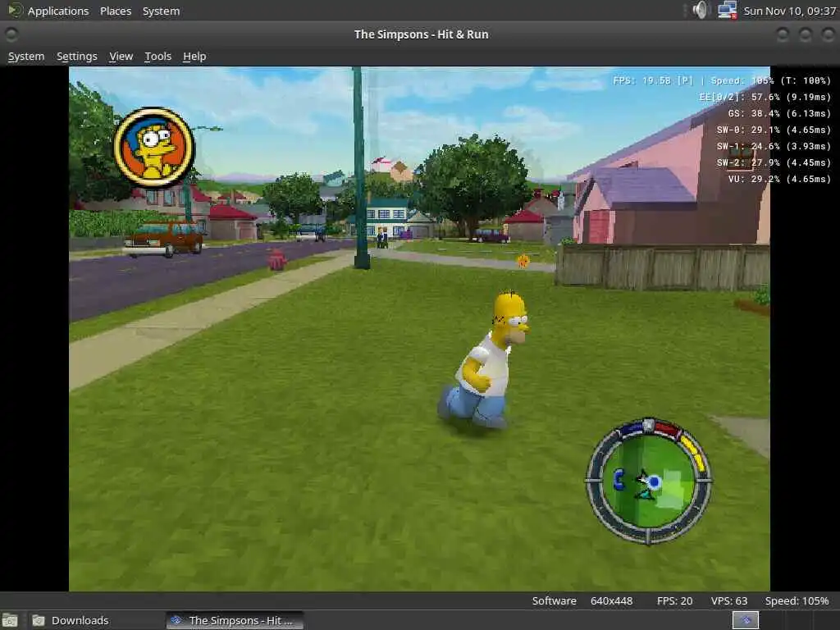Click the Marge character portrait icon
This screenshot has height=630, width=840.
coord(154,148)
